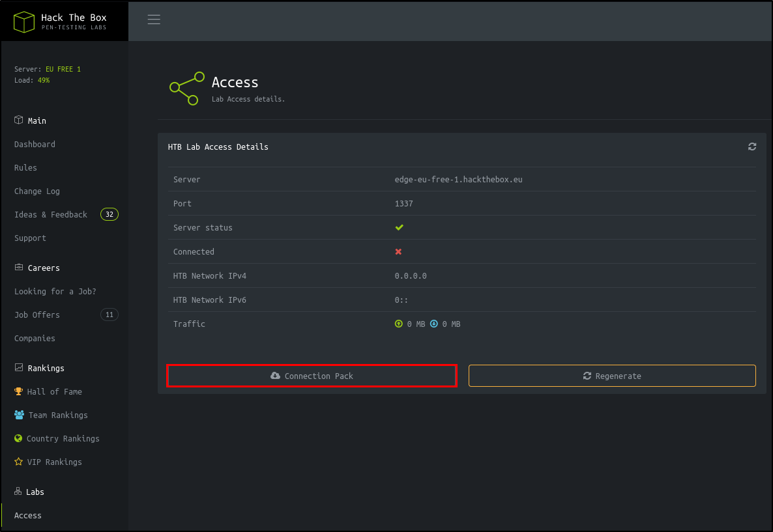773x532 pixels.
Task: Click the HTB Lab Access Details heading
Action: coord(218,147)
